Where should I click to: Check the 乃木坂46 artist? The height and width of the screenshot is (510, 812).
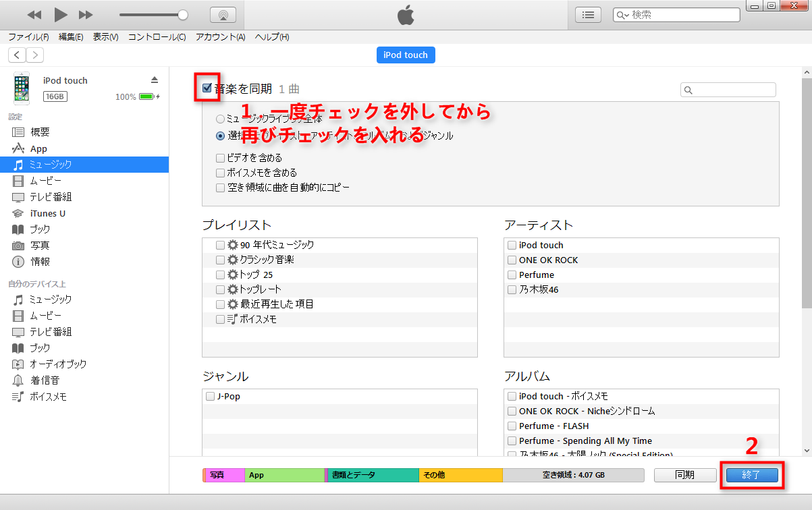[x=512, y=289]
